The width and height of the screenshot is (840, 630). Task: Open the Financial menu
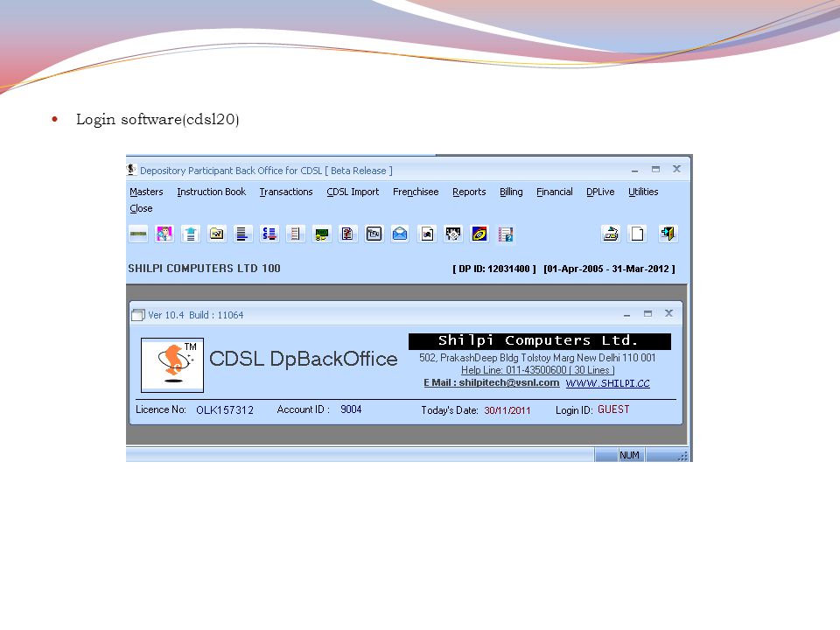point(555,192)
